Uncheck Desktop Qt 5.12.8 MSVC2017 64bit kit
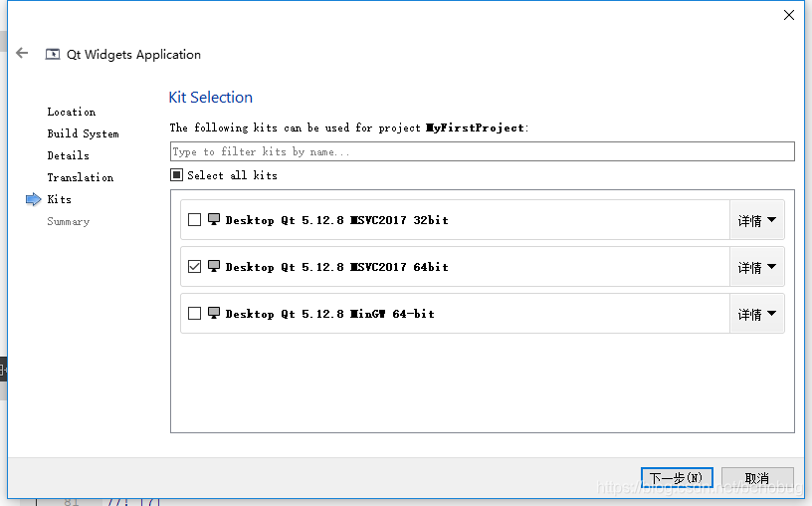812x506 pixels. [194, 267]
